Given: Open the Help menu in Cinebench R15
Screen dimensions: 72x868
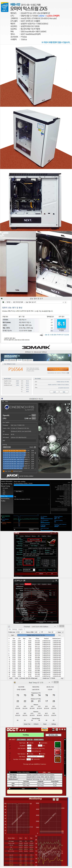Looking at the screenshot, I should point(6,401).
